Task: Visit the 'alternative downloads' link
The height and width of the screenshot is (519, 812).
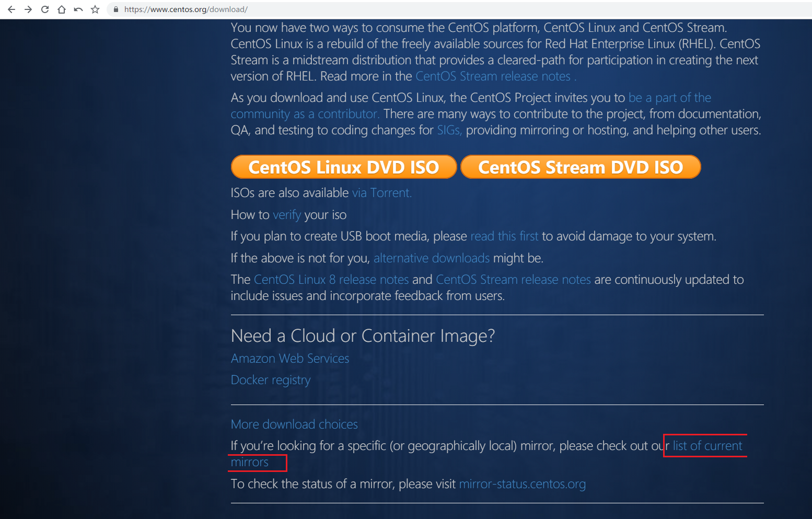Action: click(432, 258)
